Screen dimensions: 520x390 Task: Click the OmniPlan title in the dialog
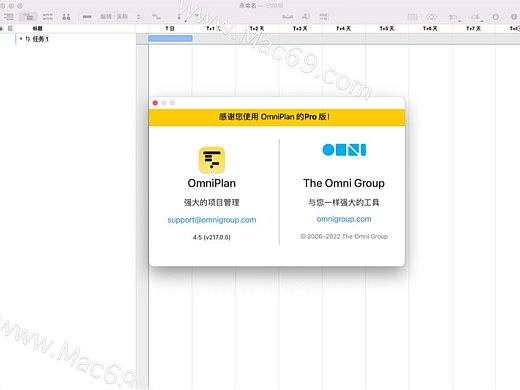pos(212,183)
